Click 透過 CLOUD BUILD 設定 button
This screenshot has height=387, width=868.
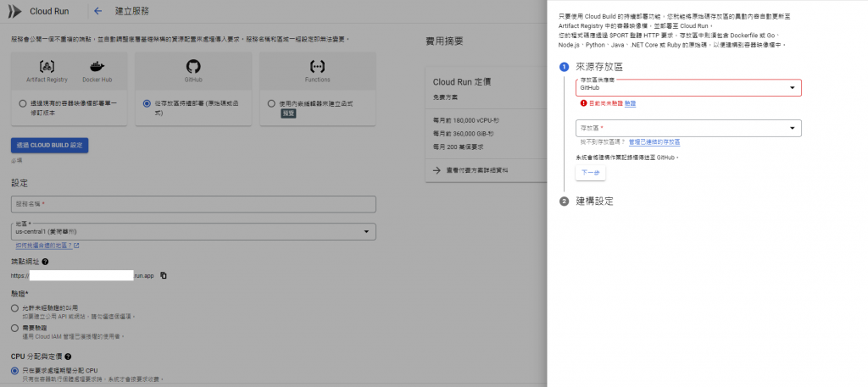49,146
